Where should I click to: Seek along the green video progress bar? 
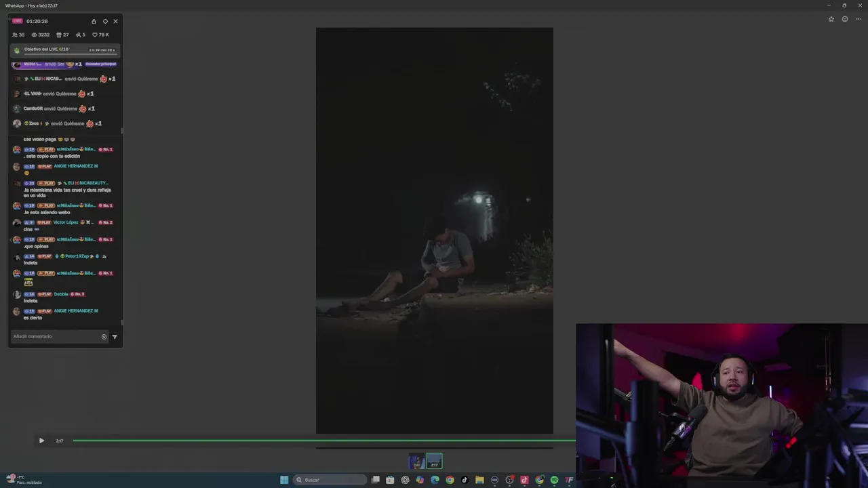pos(324,441)
